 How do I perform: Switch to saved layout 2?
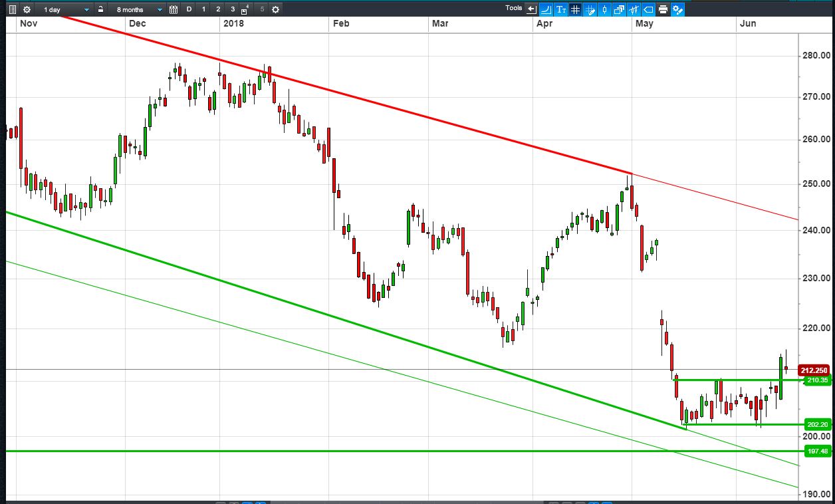(218, 9)
